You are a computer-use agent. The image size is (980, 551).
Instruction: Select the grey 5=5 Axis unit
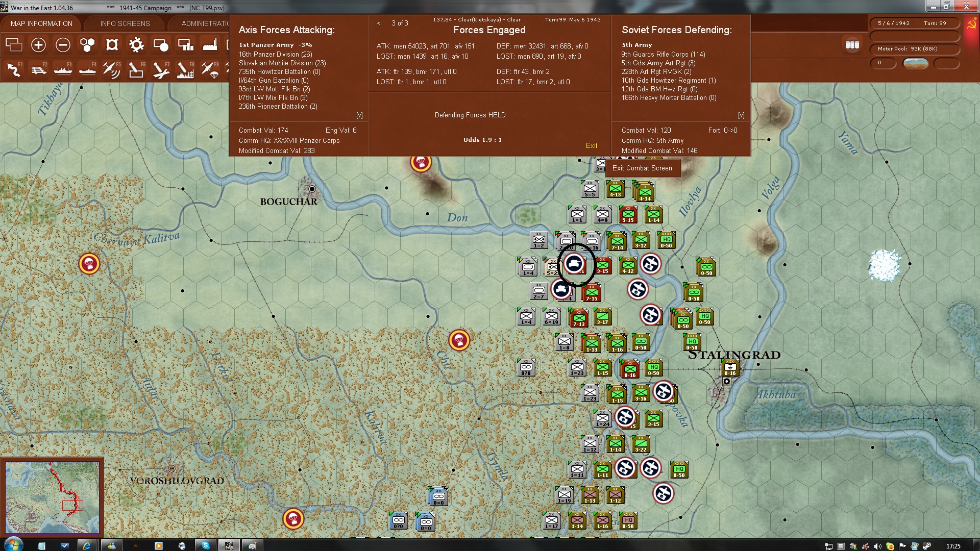[590, 189]
